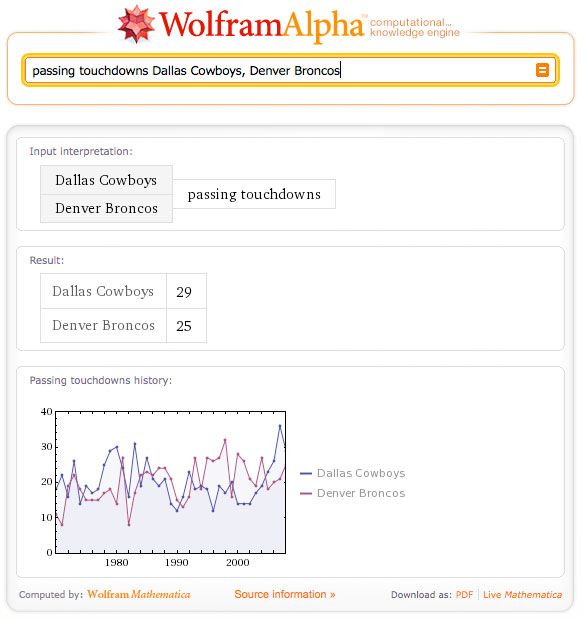Screen dimensions: 583x619
Task: Select the Denver Broncos input interpretation cell
Action: [106, 208]
